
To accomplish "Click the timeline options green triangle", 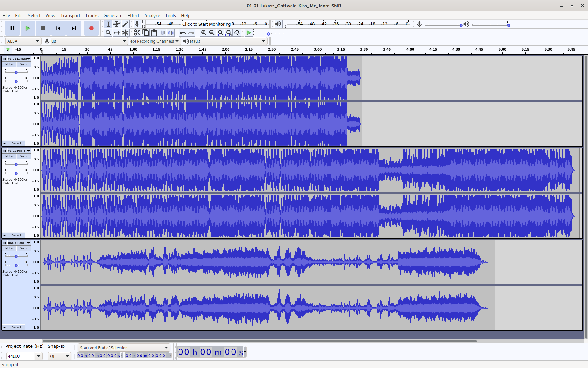I will click(x=8, y=49).
